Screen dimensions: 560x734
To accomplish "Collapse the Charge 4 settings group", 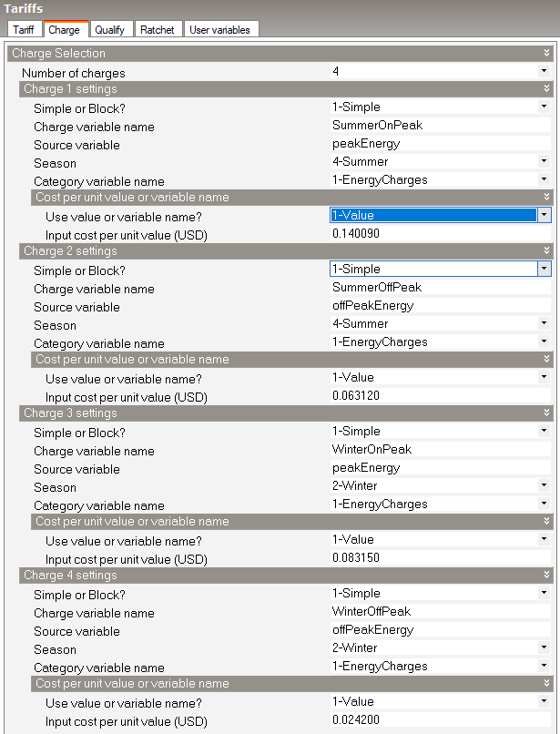I will pos(545,576).
